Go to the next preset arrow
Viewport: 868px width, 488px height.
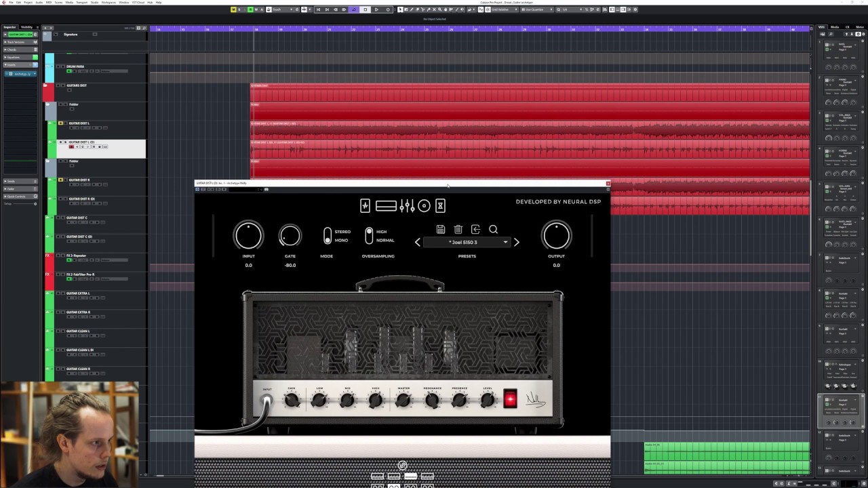pyautogui.click(x=516, y=242)
